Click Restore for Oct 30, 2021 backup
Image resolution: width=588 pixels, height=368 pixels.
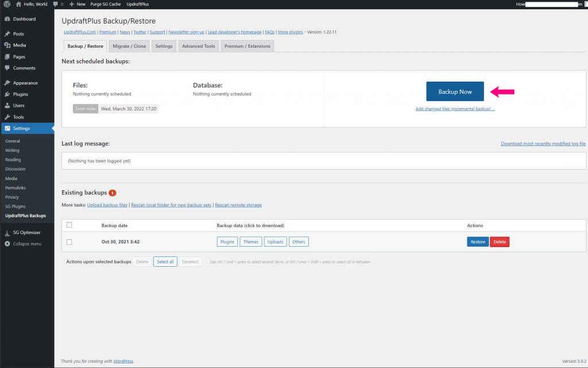[x=478, y=242]
